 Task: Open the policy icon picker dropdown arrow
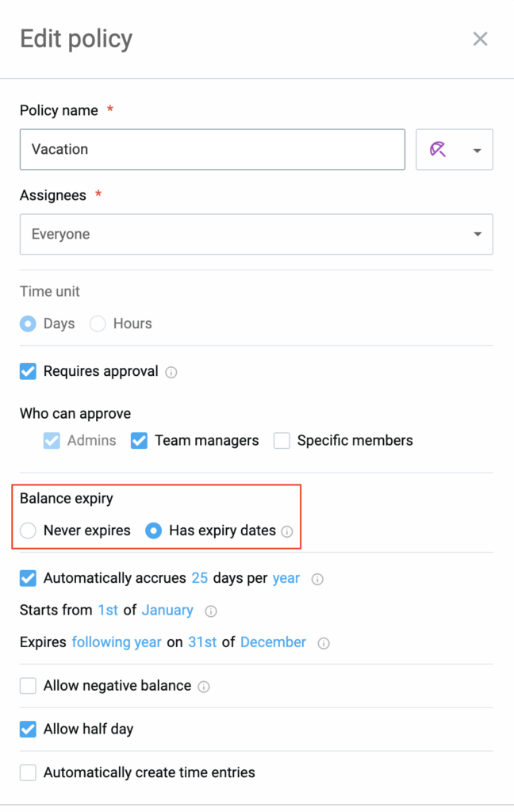tap(476, 149)
